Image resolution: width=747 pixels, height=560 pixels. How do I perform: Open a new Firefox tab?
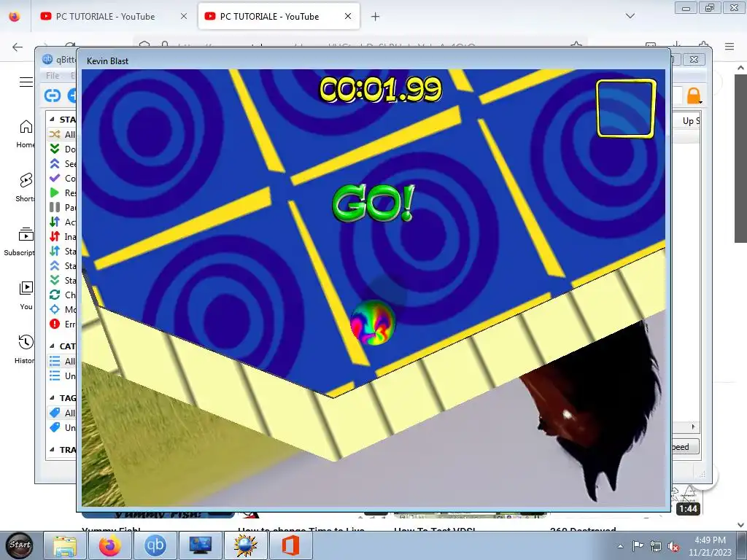(x=376, y=17)
